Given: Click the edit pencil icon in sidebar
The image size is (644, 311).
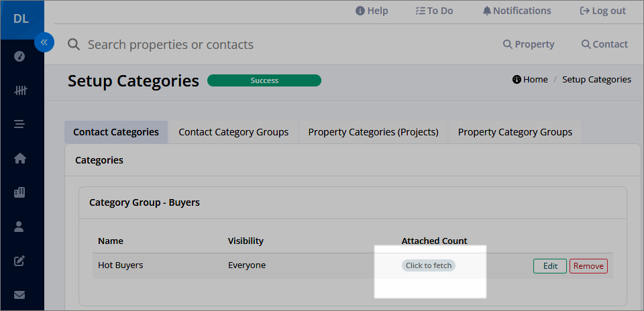Looking at the screenshot, I should point(19,261).
